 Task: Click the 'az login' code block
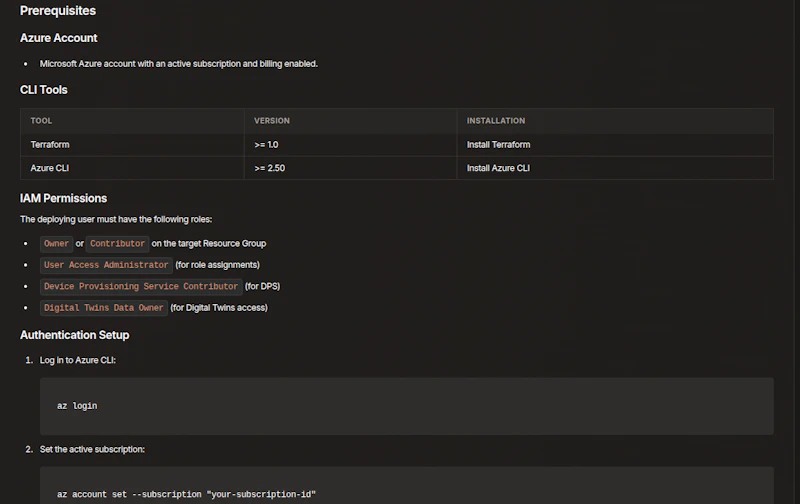(407, 406)
